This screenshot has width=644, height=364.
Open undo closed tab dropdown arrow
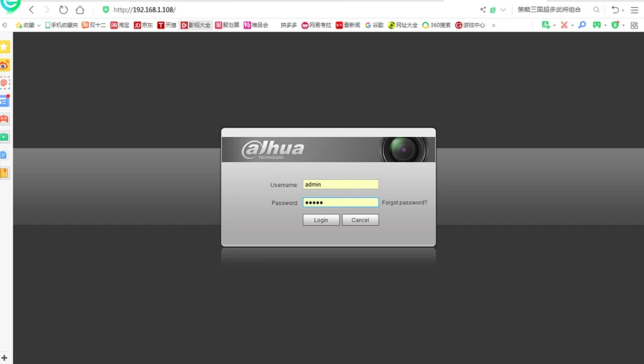pos(623,10)
